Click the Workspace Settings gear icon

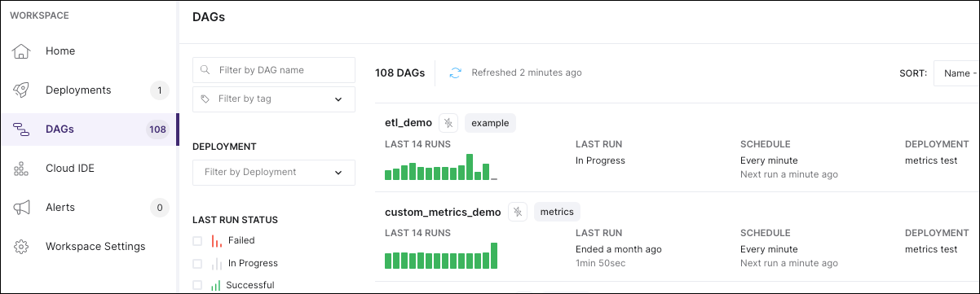click(21, 247)
